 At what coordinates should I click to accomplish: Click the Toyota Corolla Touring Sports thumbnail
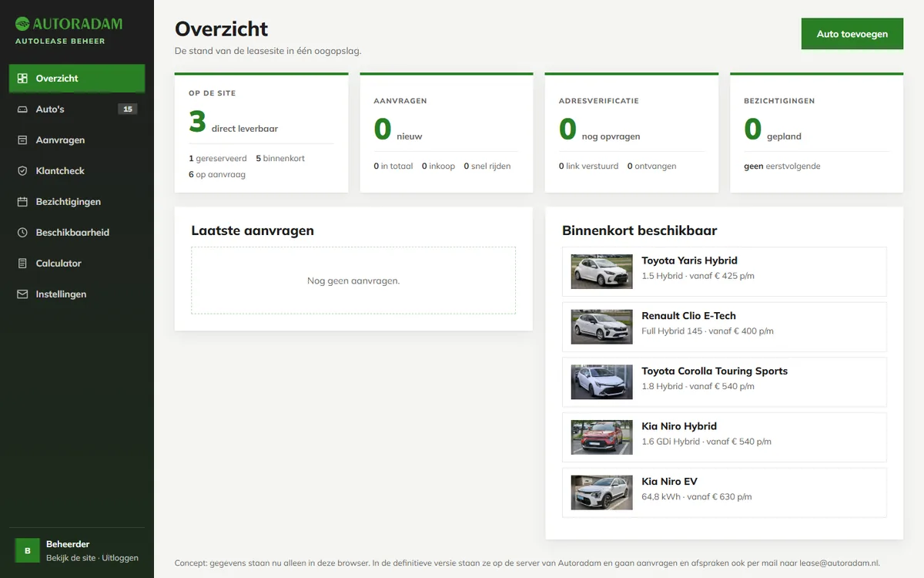602,382
